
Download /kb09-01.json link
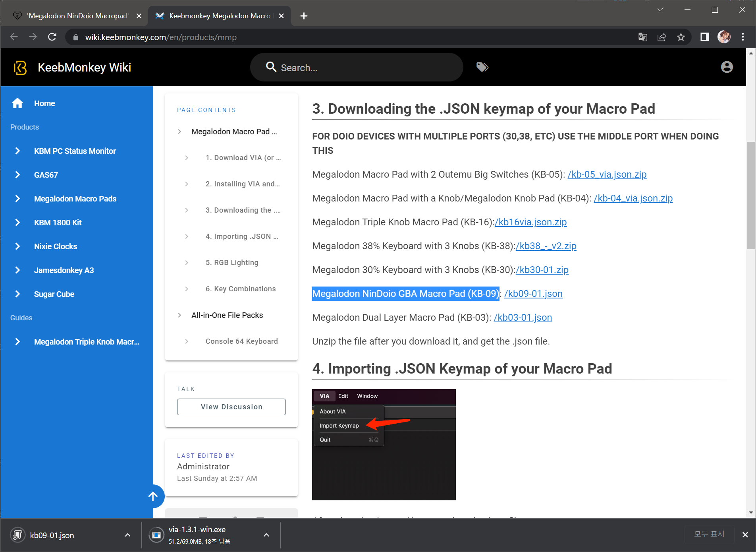tap(533, 294)
